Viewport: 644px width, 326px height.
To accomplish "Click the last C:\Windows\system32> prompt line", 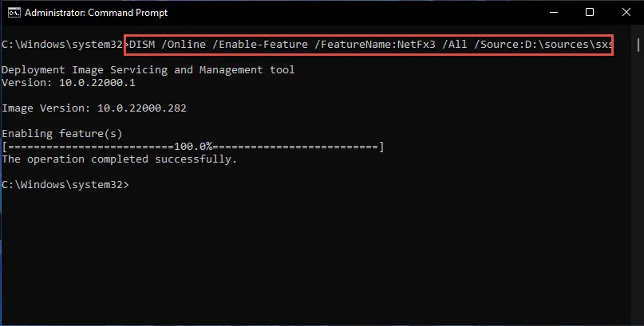I will [x=65, y=185].
